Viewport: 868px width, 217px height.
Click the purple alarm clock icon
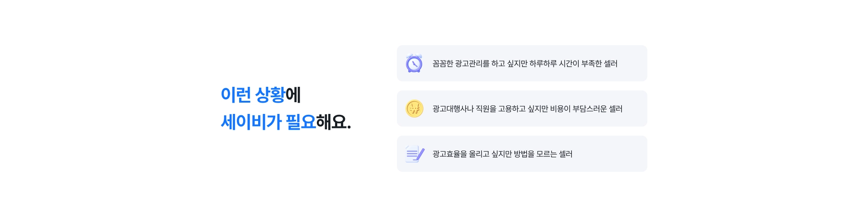[414, 63]
